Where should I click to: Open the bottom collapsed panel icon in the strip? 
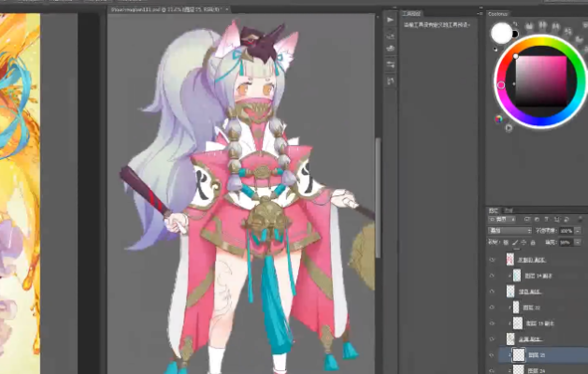pyautogui.click(x=391, y=80)
